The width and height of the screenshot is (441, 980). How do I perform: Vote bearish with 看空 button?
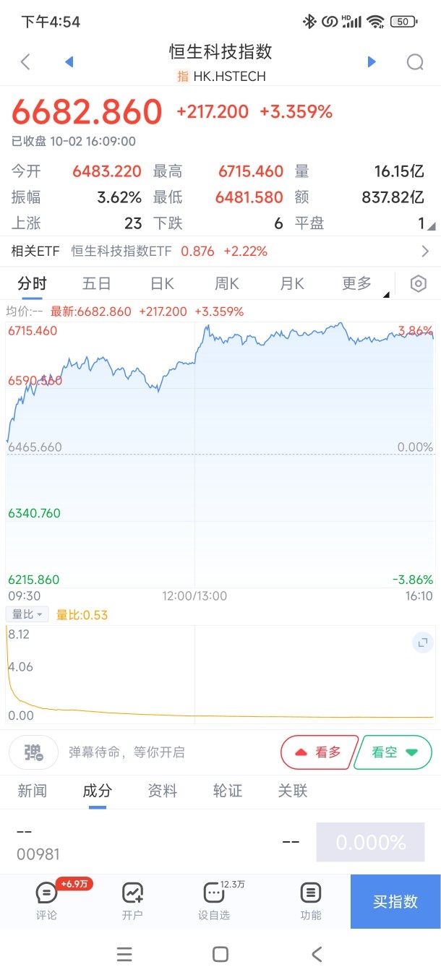[394, 752]
